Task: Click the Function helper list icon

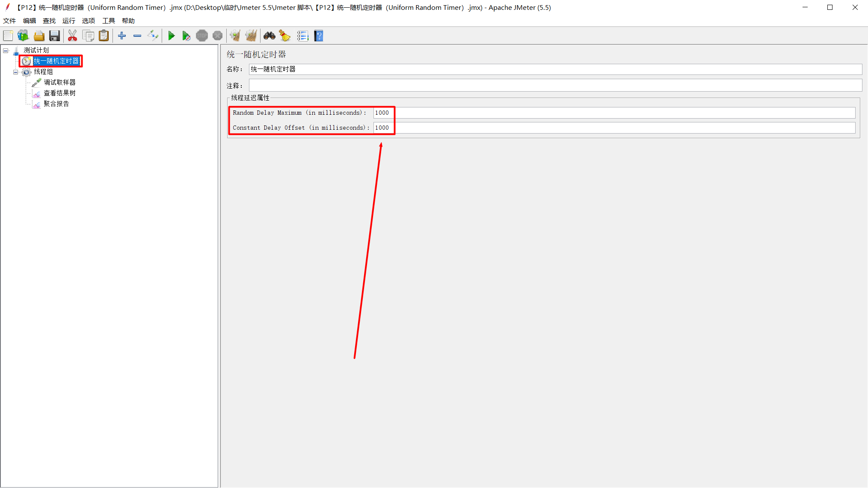Action: 302,36
